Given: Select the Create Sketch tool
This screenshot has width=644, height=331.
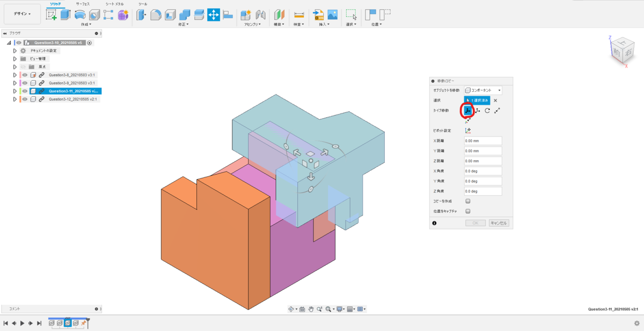Looking at the screenshot, I should (x=52, y=15).
